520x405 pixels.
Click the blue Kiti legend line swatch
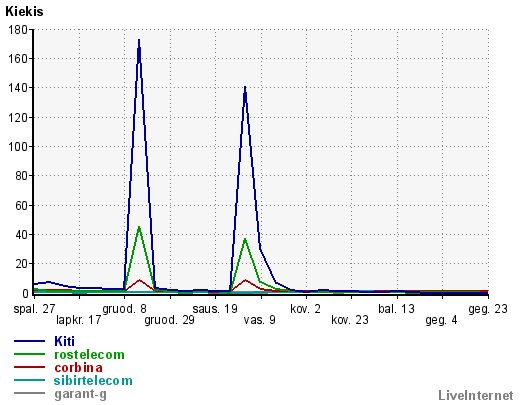click(x=29, y=341)
